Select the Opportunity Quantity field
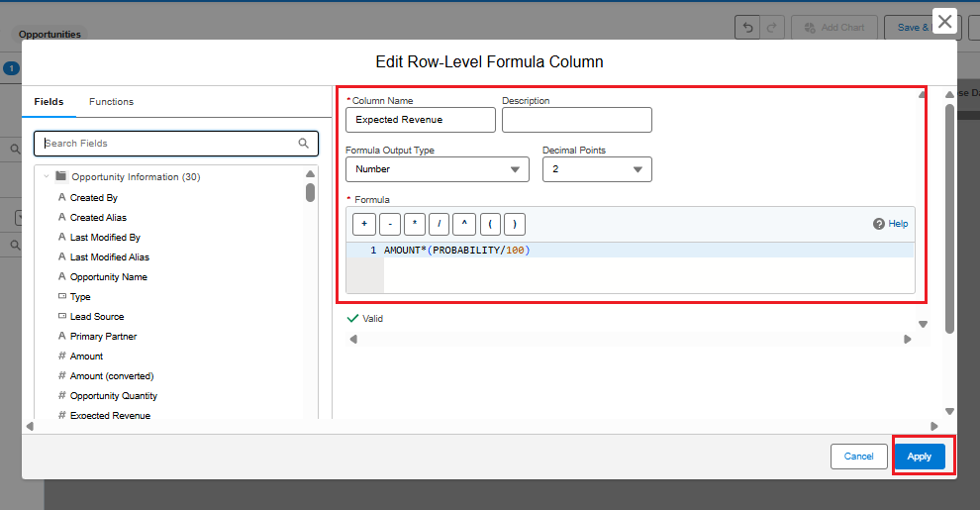Image resolution: width=980 pixels, height=510 pixels. [114, 396]
